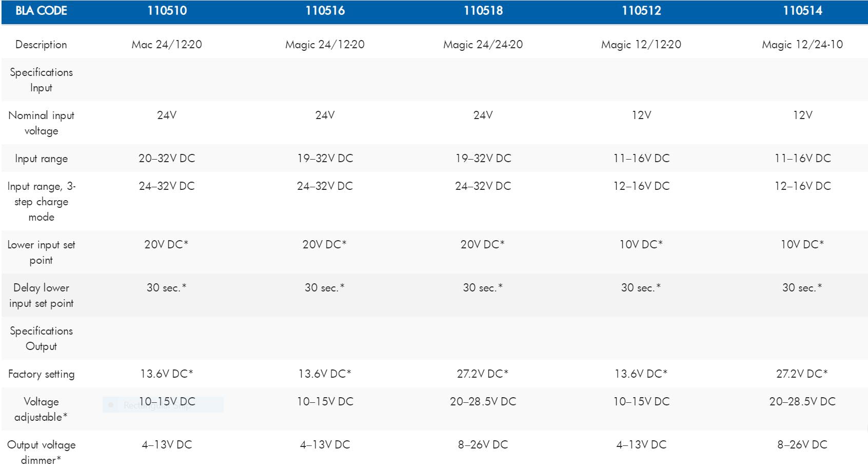Click the Specifications Output section row label

[41, 338]
